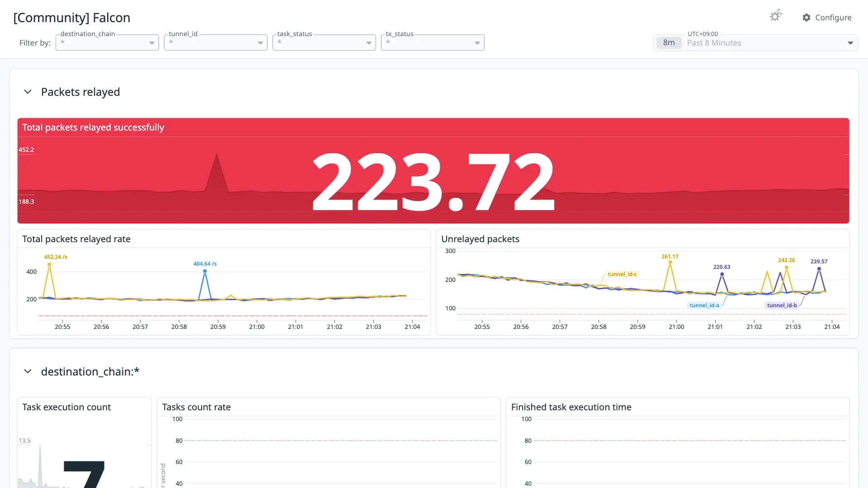
Task: Click the Finished task execution time title
Action: click(x=571, y=407)
